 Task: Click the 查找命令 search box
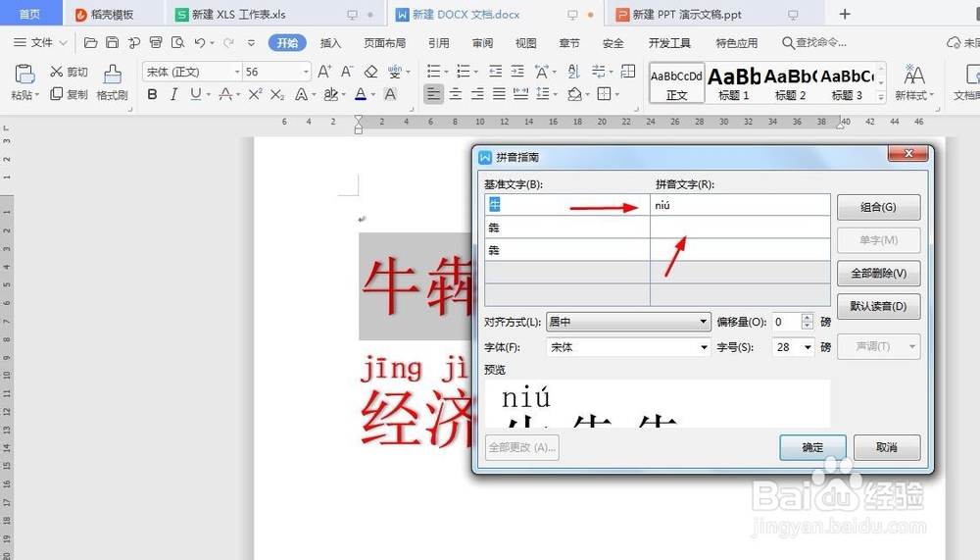tap(815, 42)
